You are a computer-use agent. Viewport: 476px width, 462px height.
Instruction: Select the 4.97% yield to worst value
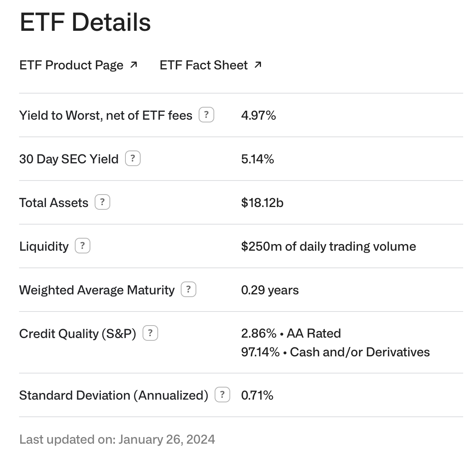coord(258,115)
